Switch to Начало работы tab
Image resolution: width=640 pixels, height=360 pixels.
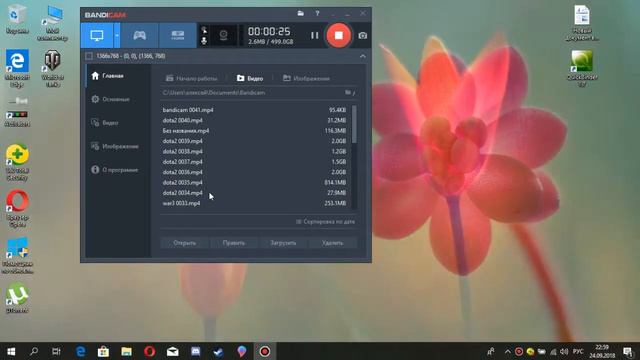[191, 78]
